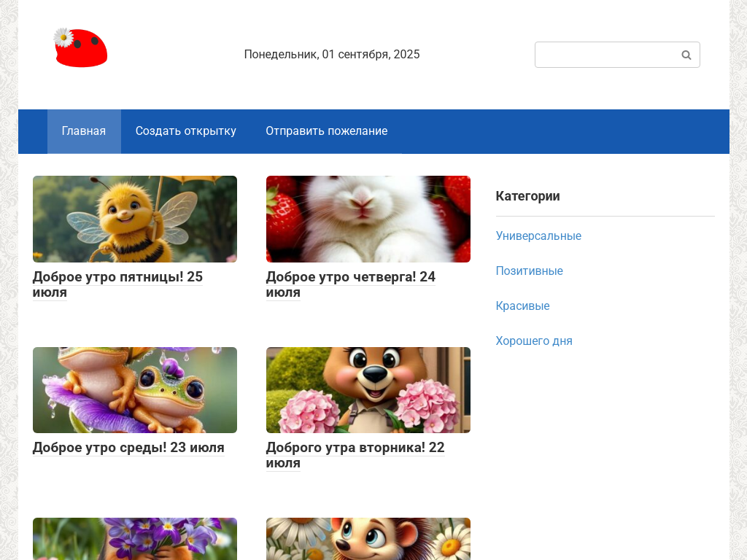
Task: Open post Доброго утра вторника! 22 июля
Action: tap(355, 455)
